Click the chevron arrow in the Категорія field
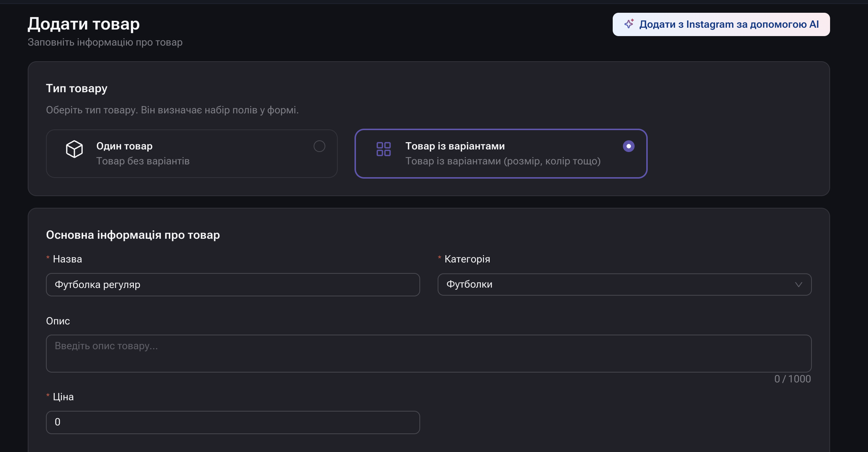The image size is (868, 452). click(x=799, y=285)
